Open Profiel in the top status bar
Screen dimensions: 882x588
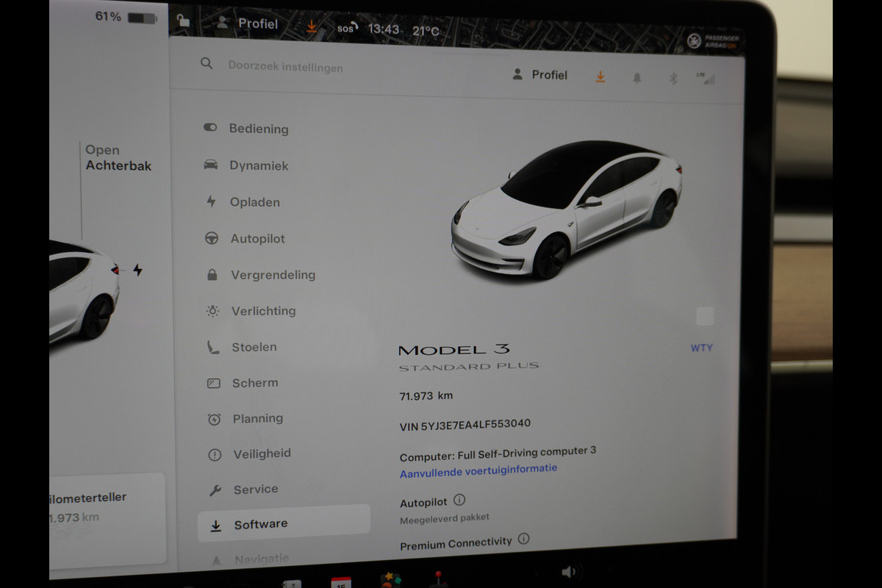248,24
